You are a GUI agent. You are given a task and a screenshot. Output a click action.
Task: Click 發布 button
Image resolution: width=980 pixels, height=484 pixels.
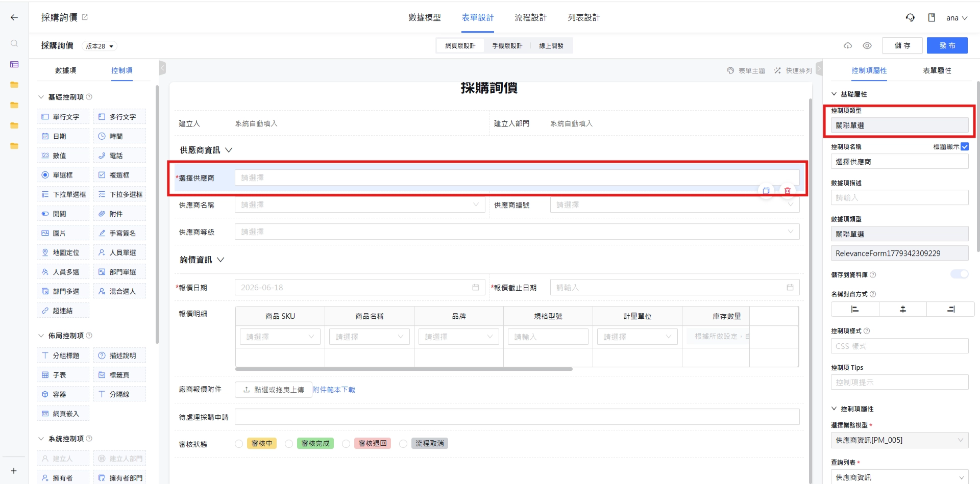(947, 45)
